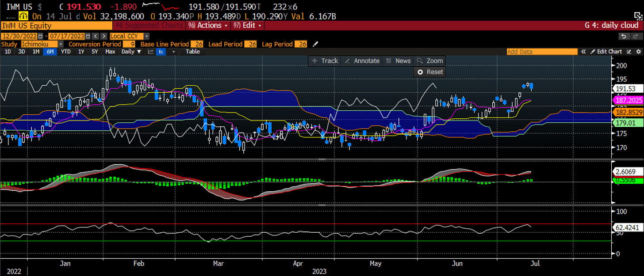Image resolution: width=644 pixels, height=276 pixels.
Task: Open 94) Suggested Charts
Action: coord(149,25)
